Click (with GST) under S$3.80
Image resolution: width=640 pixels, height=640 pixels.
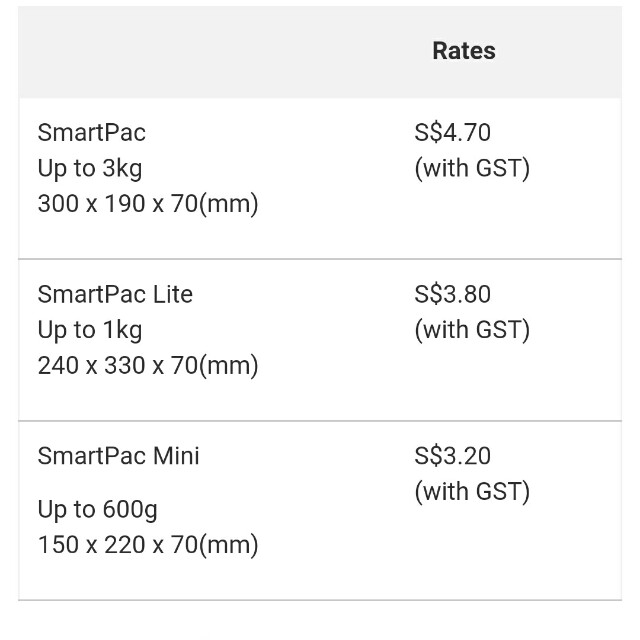(x=472, y=330)
